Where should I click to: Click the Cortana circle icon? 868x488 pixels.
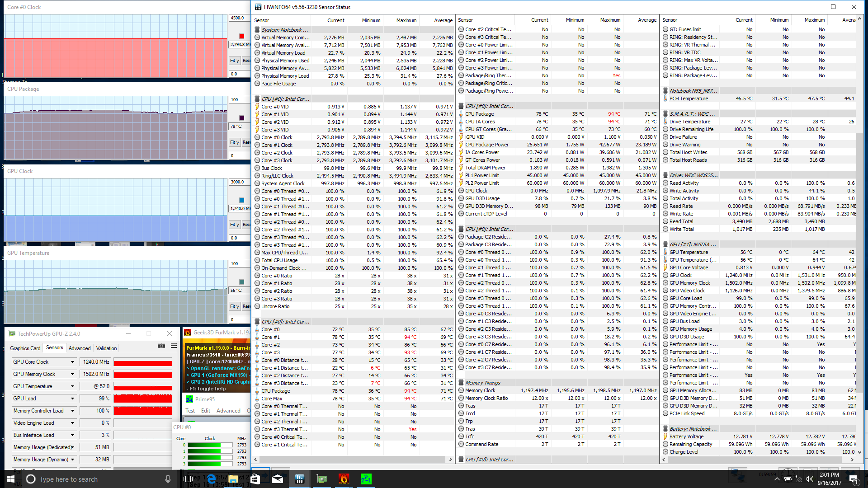[31, 479]
